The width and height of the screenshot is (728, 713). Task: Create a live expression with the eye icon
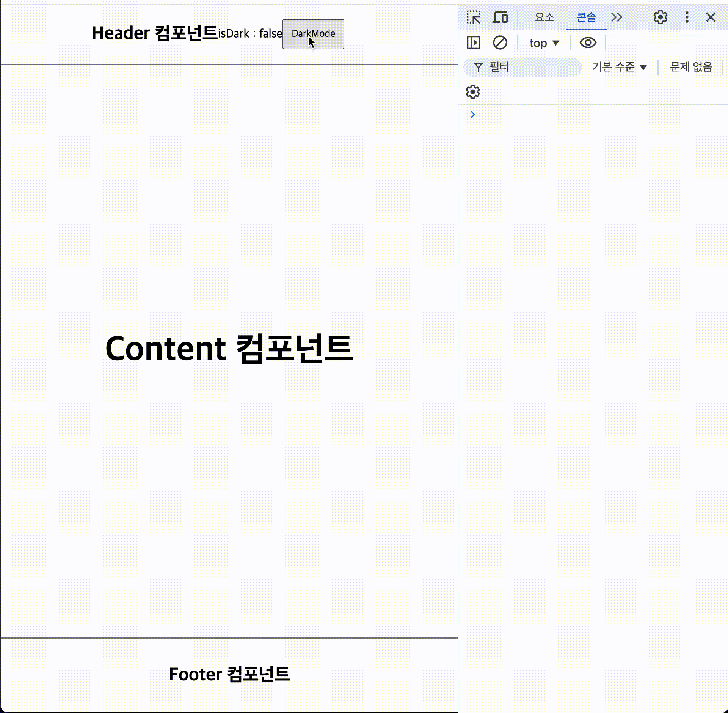[588, 43]
